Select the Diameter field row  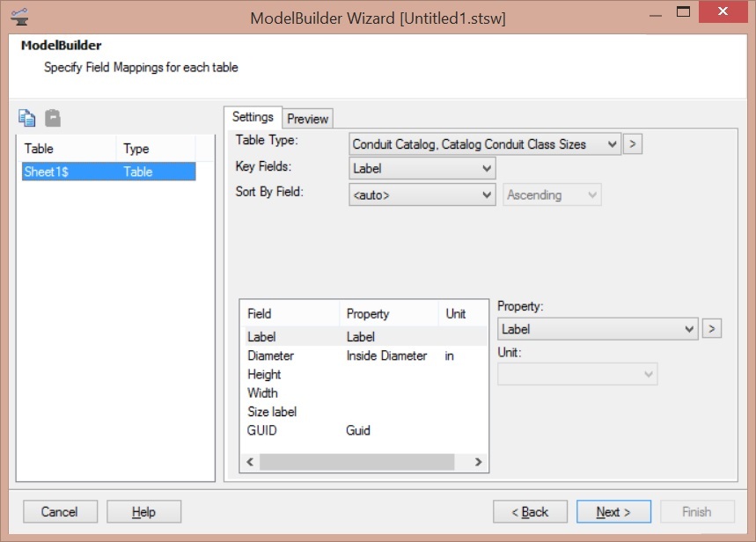(x=366, y=355)
